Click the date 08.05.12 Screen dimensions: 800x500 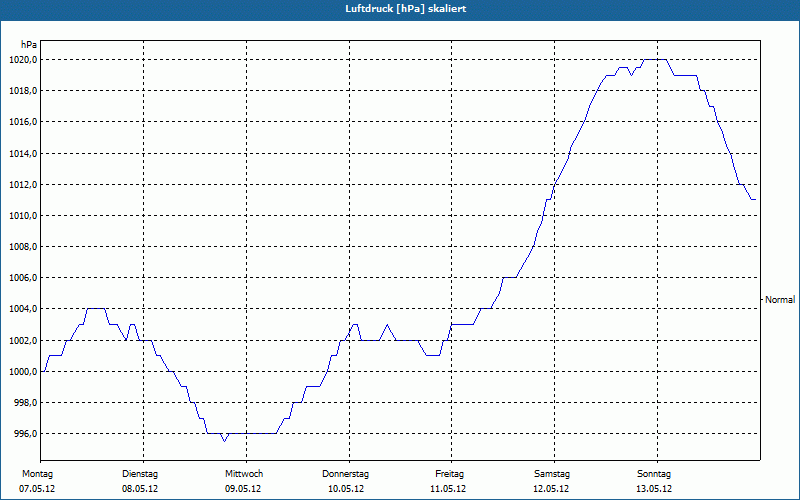140,489
